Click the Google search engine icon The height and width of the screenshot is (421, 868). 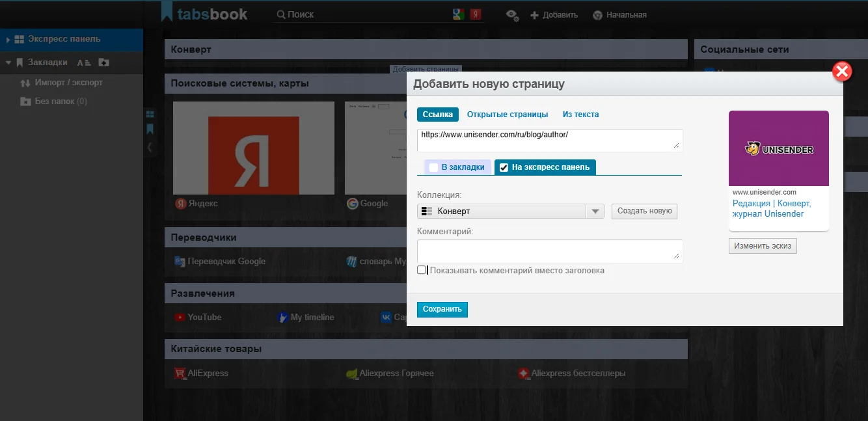(458, 14)
